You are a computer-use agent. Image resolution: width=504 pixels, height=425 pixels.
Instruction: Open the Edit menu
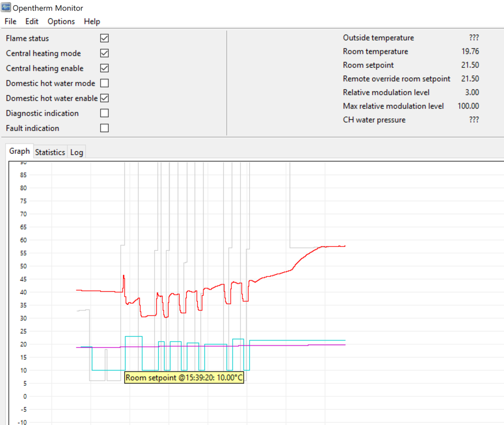[x=32, y=21]
